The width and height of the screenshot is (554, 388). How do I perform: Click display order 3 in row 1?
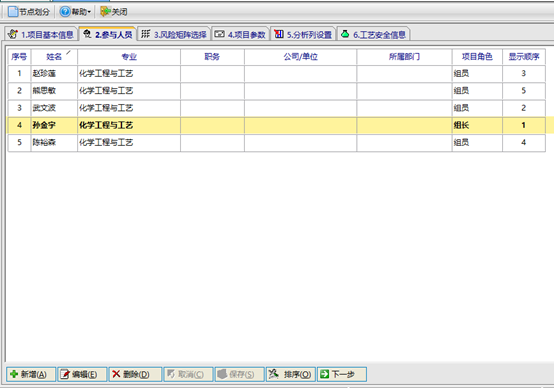[524, 74]
